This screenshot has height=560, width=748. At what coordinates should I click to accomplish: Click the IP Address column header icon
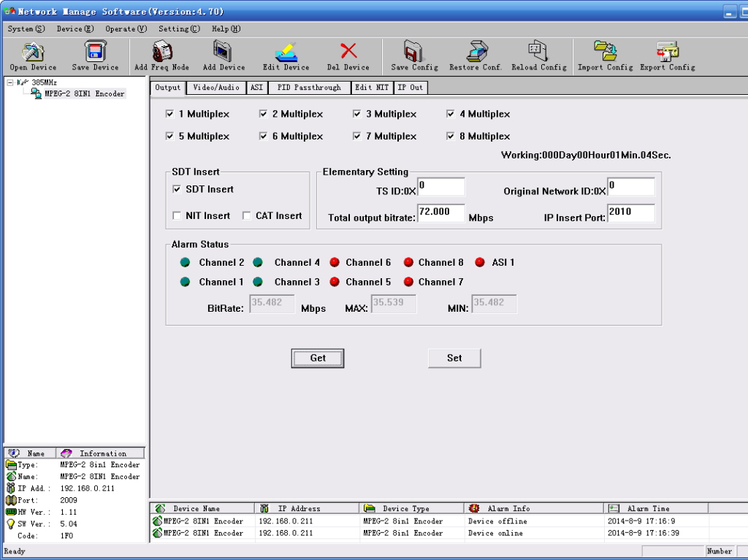click(x=264, y=508)
